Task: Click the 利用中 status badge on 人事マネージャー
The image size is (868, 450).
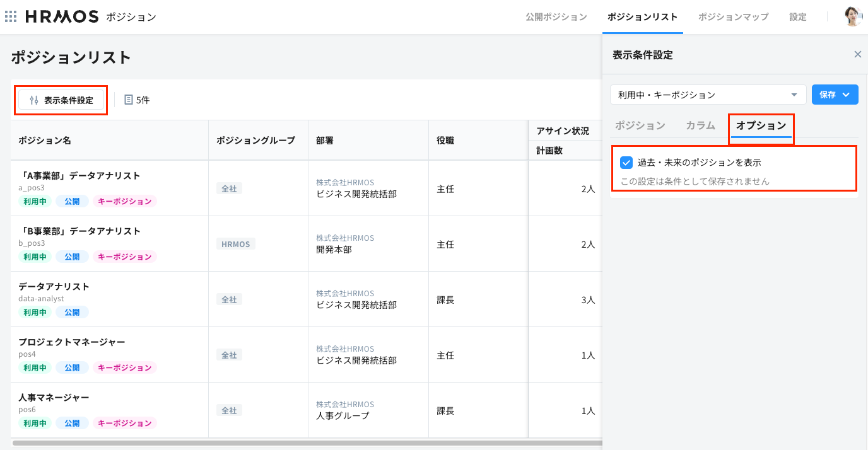Action: pos(35,423)
